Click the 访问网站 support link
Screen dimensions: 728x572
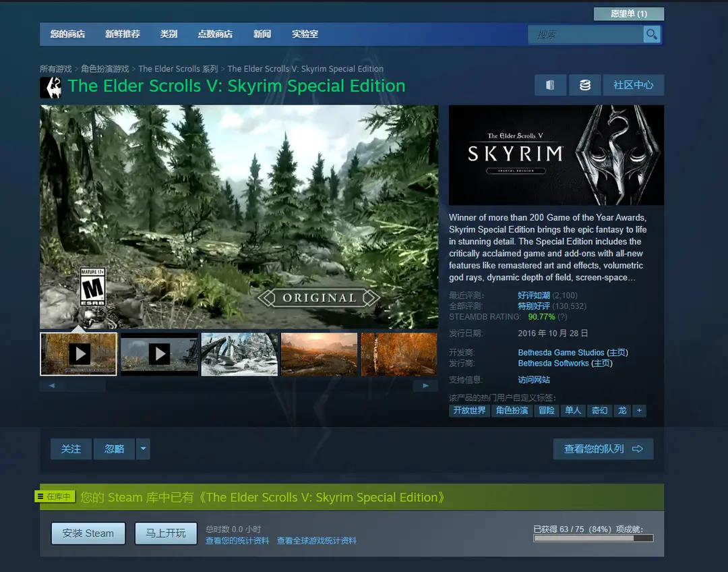(x=534, y=380)
